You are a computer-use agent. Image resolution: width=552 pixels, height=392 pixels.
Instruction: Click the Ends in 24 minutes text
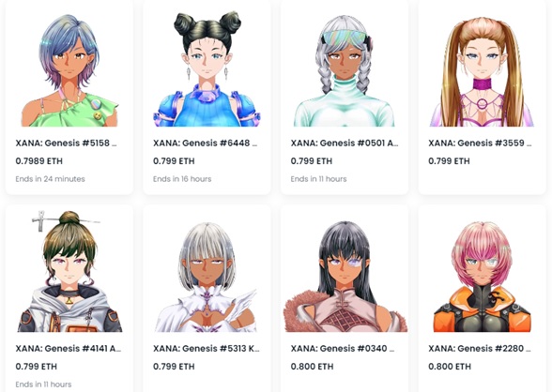point(51,179)
